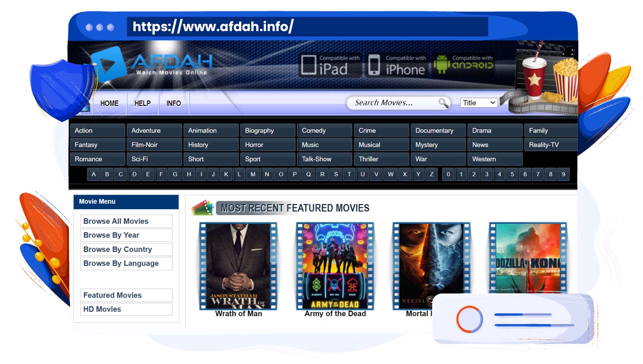Browse movies starting with number 5
Screen dimensions: 643x364
[512, 174]
